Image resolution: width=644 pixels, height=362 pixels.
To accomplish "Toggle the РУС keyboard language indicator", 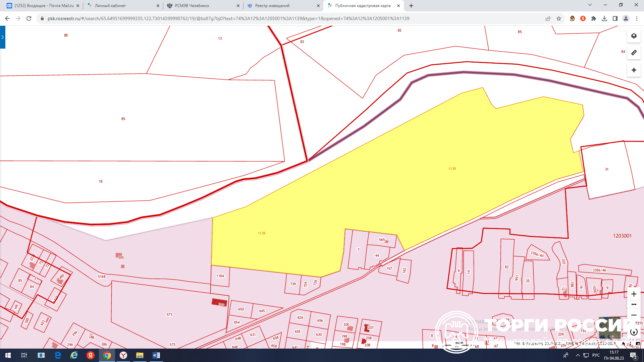I will click(x=596, y=355).
